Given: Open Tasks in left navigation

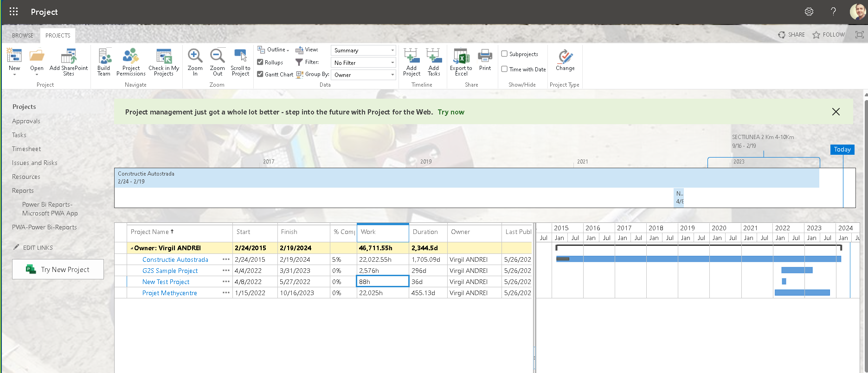Looking at the screenshot, I should pyautogui.click(x=19, y=135).
